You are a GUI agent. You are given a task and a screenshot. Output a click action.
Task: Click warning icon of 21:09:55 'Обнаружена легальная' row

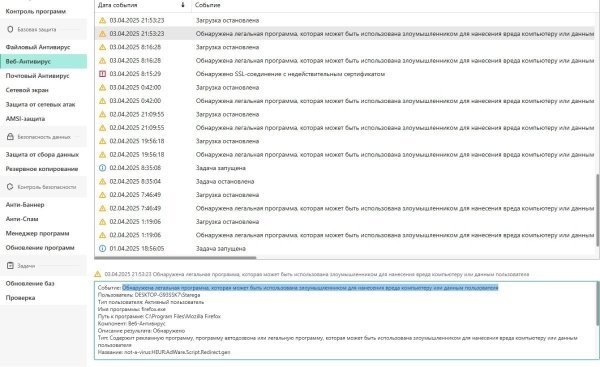103,127
